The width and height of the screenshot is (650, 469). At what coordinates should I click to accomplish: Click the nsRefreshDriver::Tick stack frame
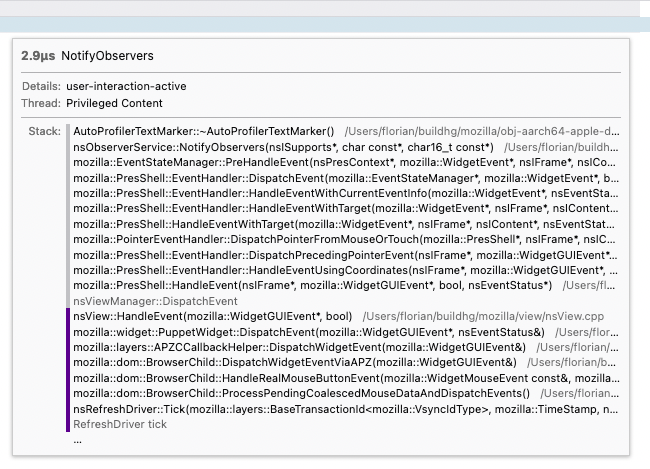[346, 409]
